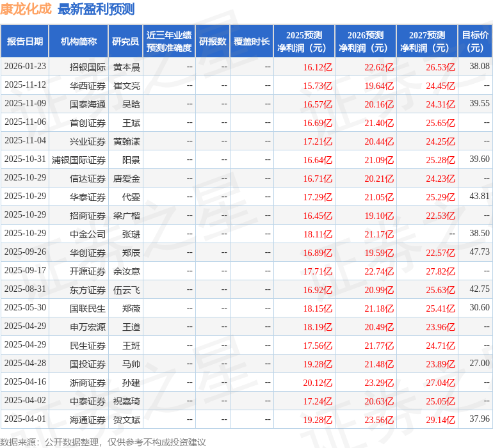The image size is (493, 448).
Task: Click the 29.14亿 profit value
Action: coord(440,420)
